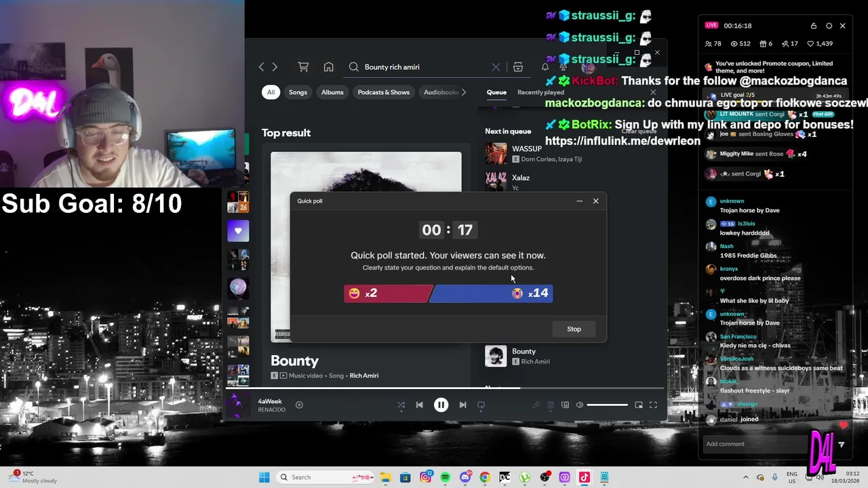Open Spotify notifications bell

[x=545, y=67]
